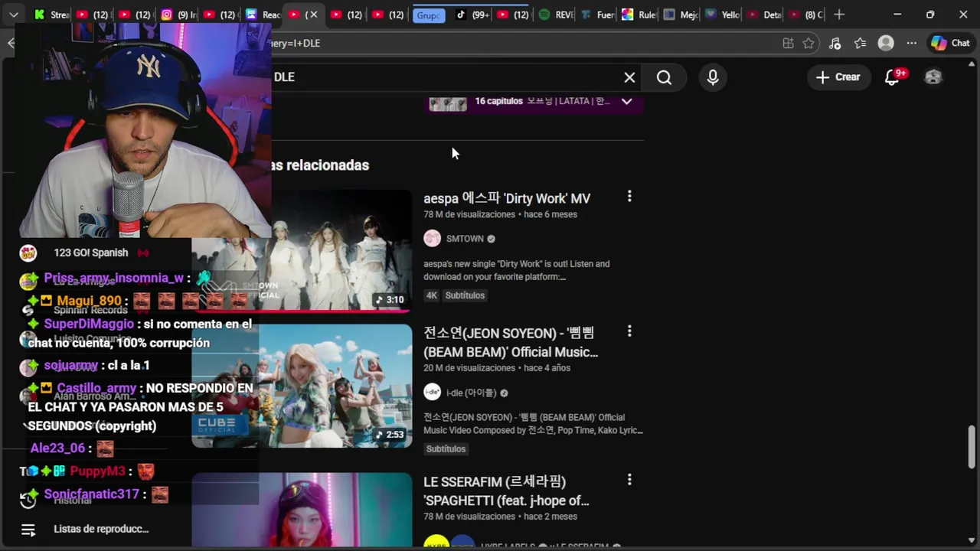The height and width of the screenshot is (551, 980).
Task: Open Copilot Chat sidebar
Action: coord(950,44)
